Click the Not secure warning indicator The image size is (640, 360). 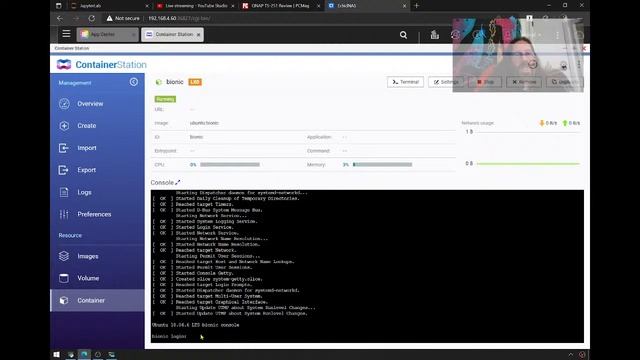(x=123, y=18)
